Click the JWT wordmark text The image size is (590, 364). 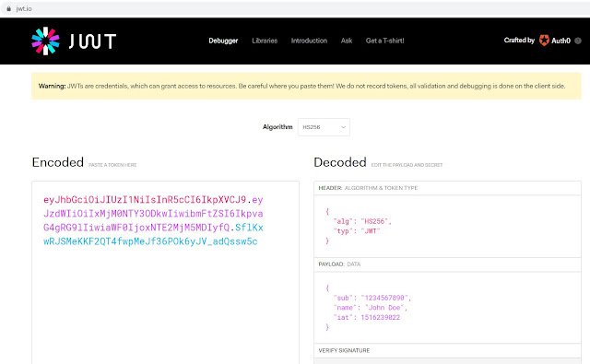coord(92,41)
